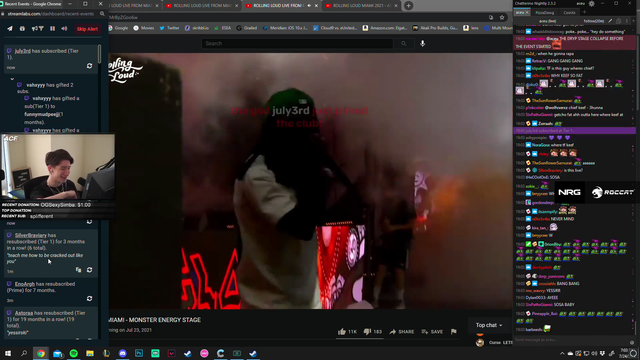
Task: Add a new split in Chatterino
Action: (x=634, y=21)
